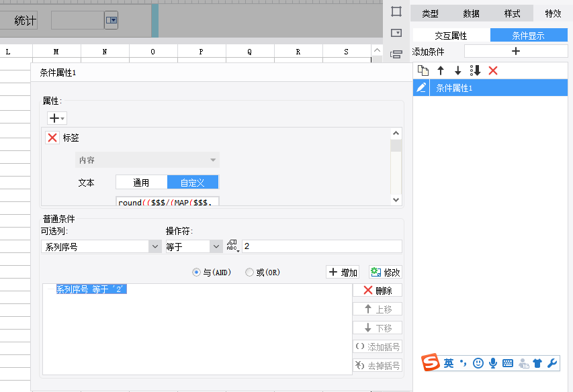Click the ABC value type icon
Screen dimensions: 573x392
233,246
